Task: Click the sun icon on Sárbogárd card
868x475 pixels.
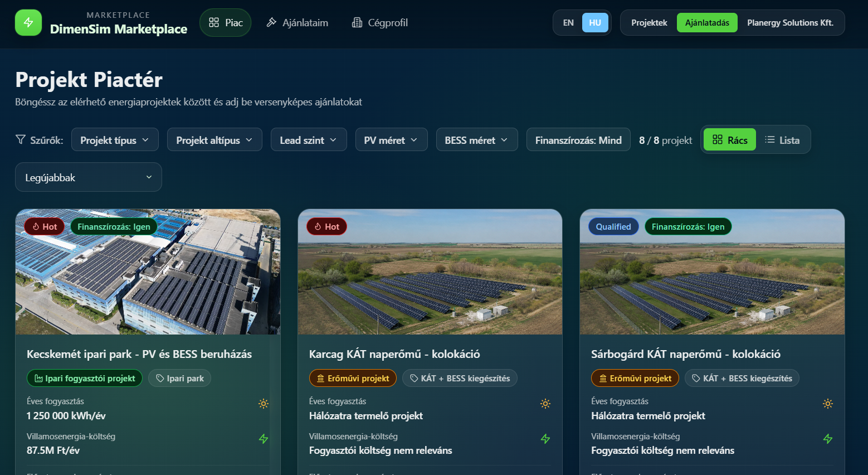Action: click(828, 404)
